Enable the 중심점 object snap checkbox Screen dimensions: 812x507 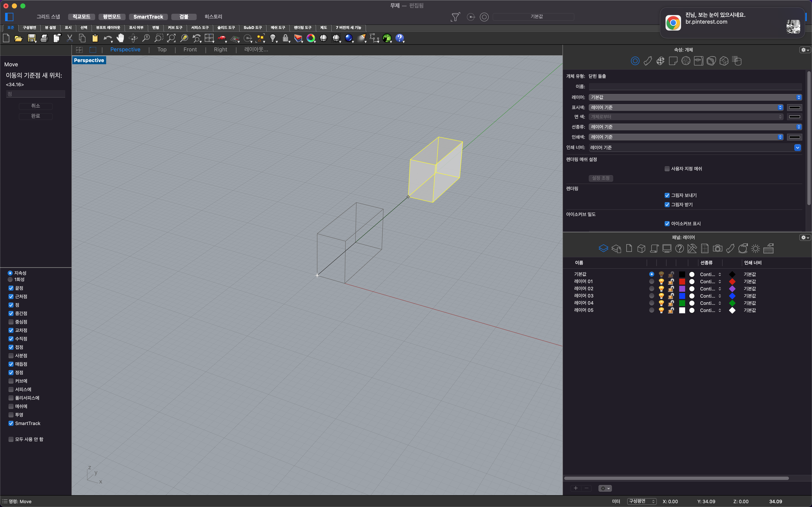[11, 322]
